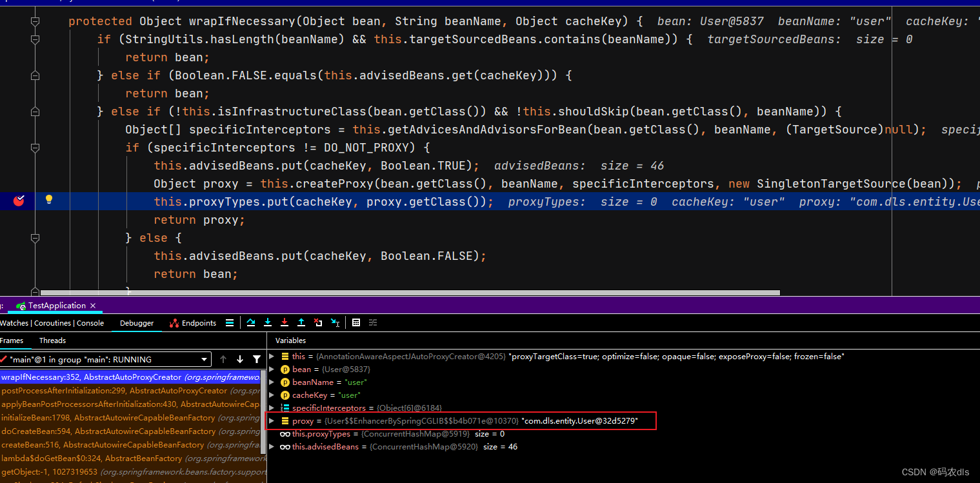Select the this.advisedBeans watch row
Image resolution: width=980 pixels, height=483 pixels.
pos(623,447)
